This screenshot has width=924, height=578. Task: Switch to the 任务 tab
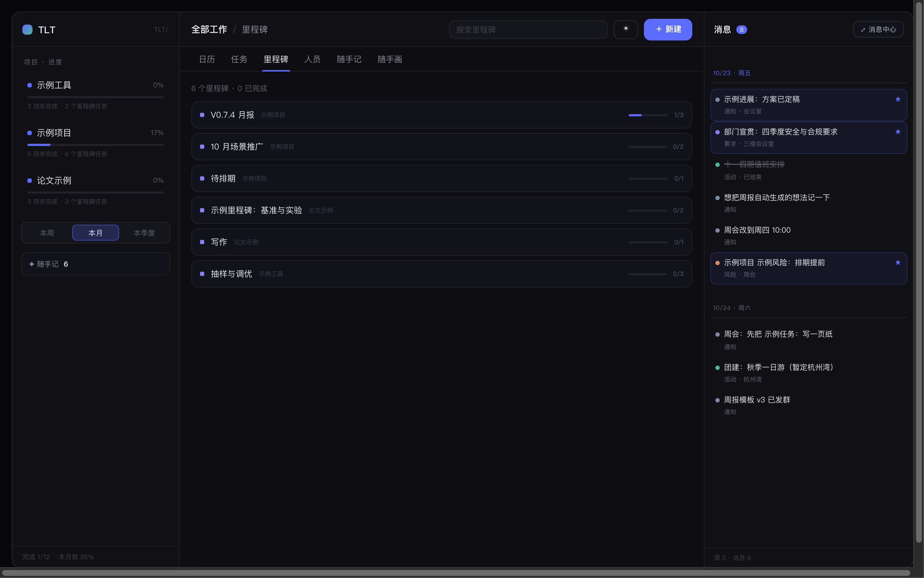click(x=239, y=59)
